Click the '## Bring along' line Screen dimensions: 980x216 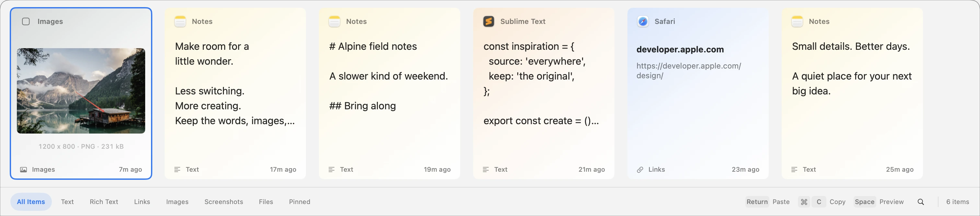click(363, 106)
